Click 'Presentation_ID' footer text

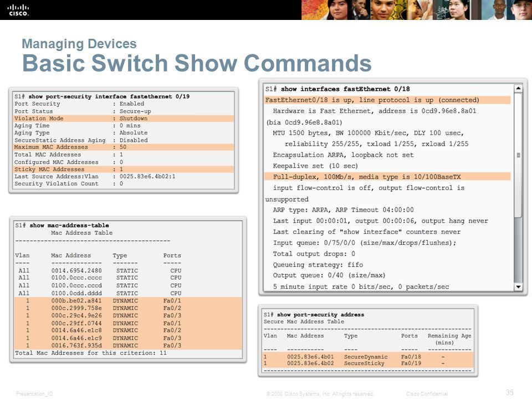point(34,394)
